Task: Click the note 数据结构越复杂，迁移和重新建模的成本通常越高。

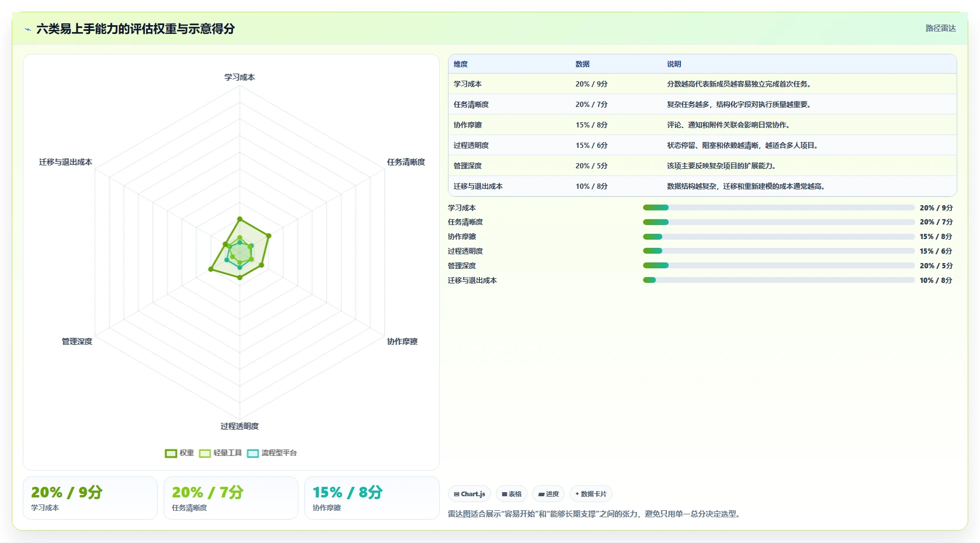Action: click(x=746, y=186)
